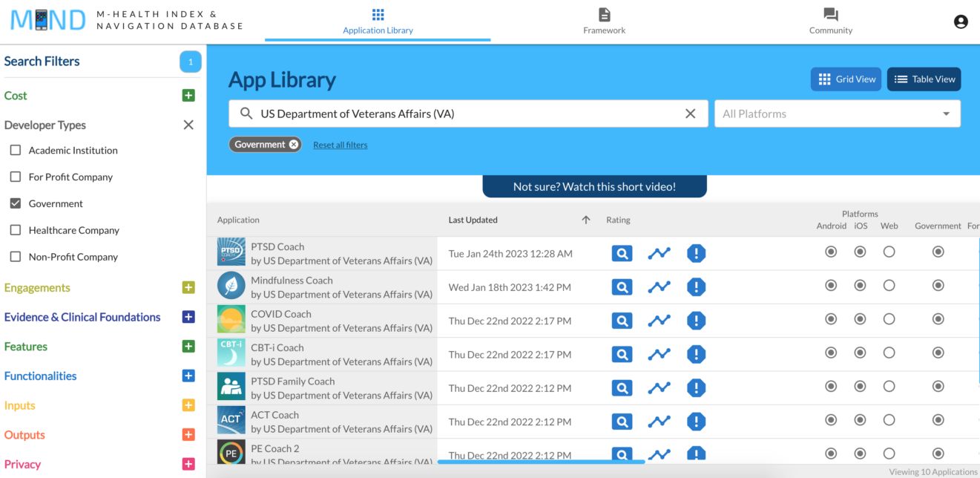Click COVID Coach alert exclamation badge

696,321
